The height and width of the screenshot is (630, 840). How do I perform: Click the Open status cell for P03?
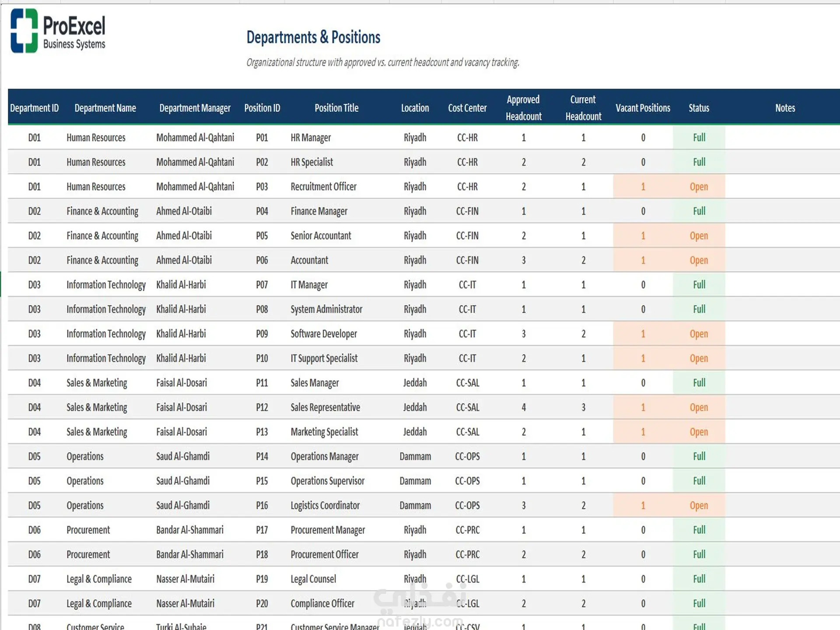click(699, 186)
